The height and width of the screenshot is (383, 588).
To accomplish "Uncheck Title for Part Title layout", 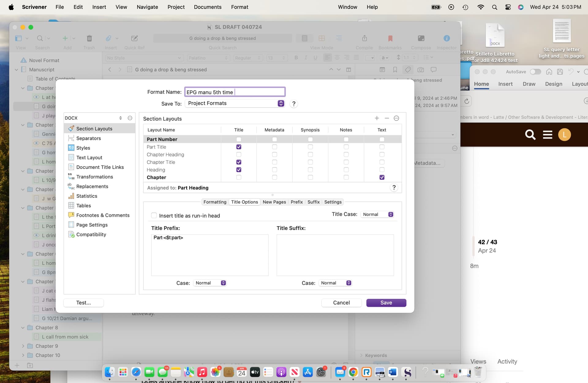I will pos(239,147).
